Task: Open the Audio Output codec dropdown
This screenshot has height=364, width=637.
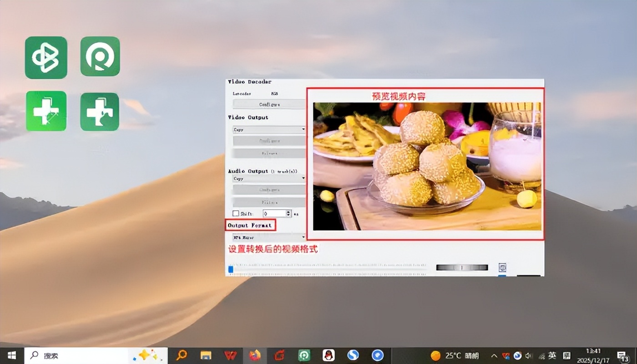Action: point(269,179)
